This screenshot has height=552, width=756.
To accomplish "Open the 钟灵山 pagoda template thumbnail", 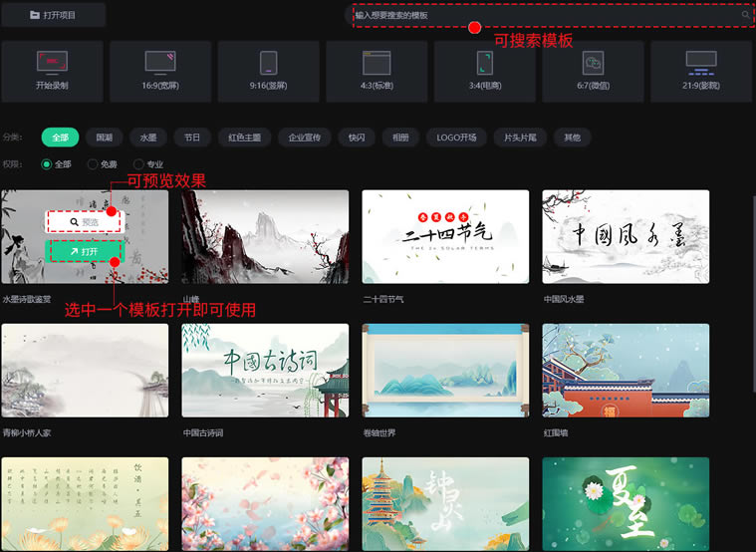I will pos(445,504).
